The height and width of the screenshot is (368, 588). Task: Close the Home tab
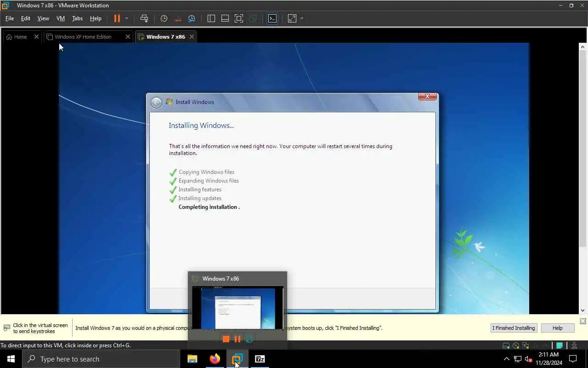coord(36,37)
